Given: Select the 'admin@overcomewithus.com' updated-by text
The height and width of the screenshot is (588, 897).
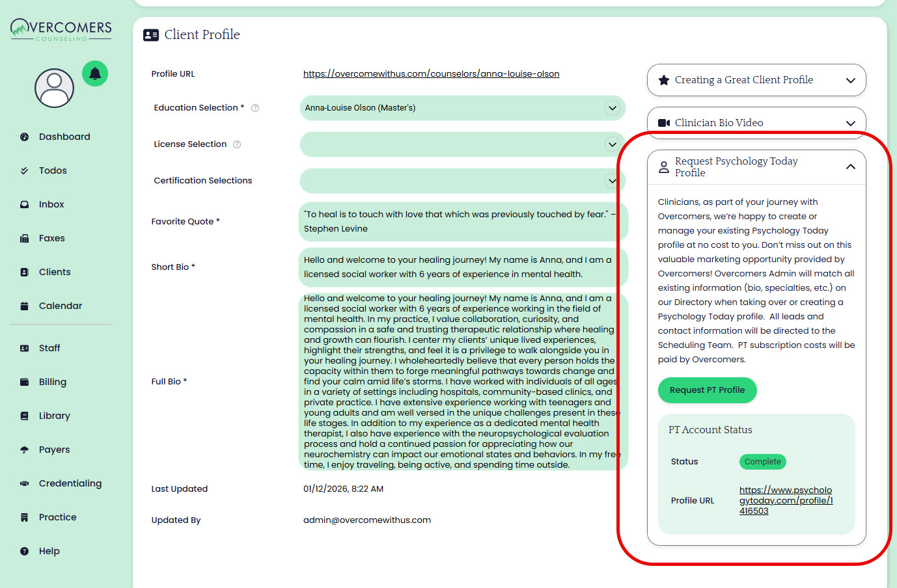Looking at the screenshot, I should pos(367,520).
